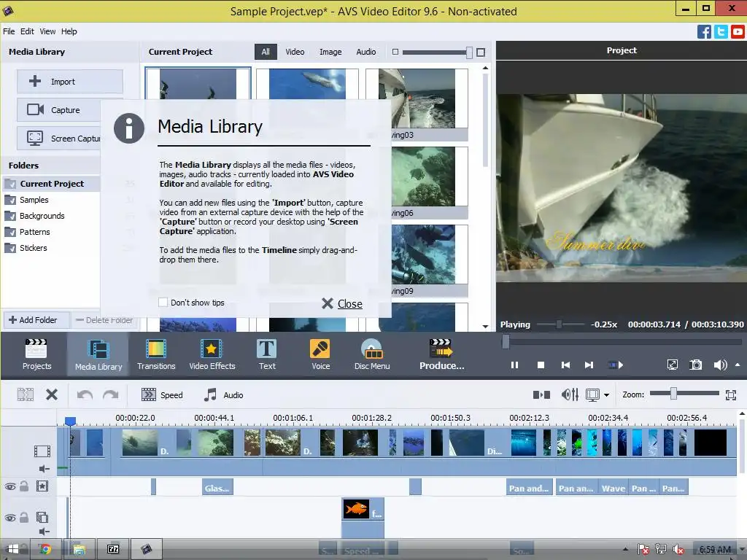Click the split clip icon near Zoom

tap(541, 394)
